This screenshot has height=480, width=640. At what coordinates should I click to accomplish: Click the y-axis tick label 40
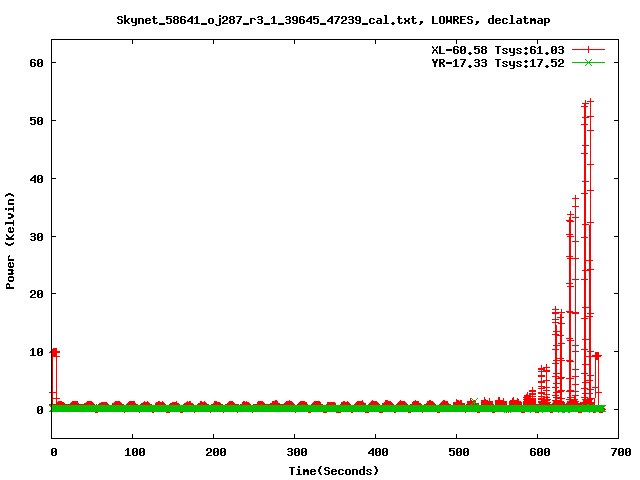[36, 179]
